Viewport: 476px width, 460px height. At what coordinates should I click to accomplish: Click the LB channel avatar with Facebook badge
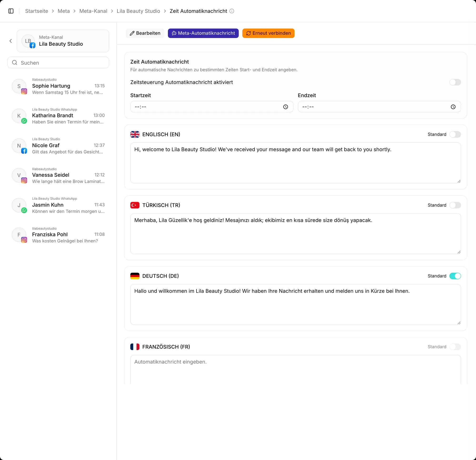point(28,41)
